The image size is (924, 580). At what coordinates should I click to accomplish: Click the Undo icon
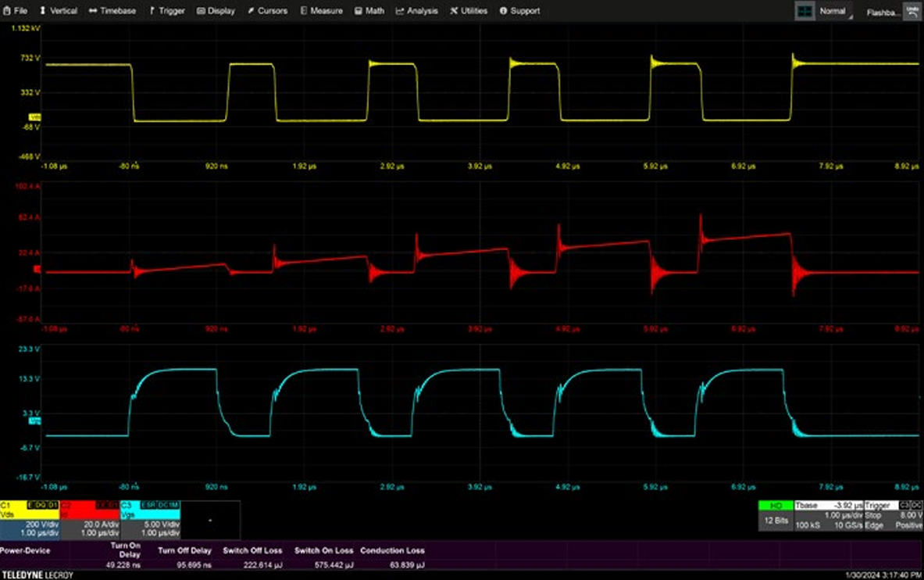click(x=912, y=11)
